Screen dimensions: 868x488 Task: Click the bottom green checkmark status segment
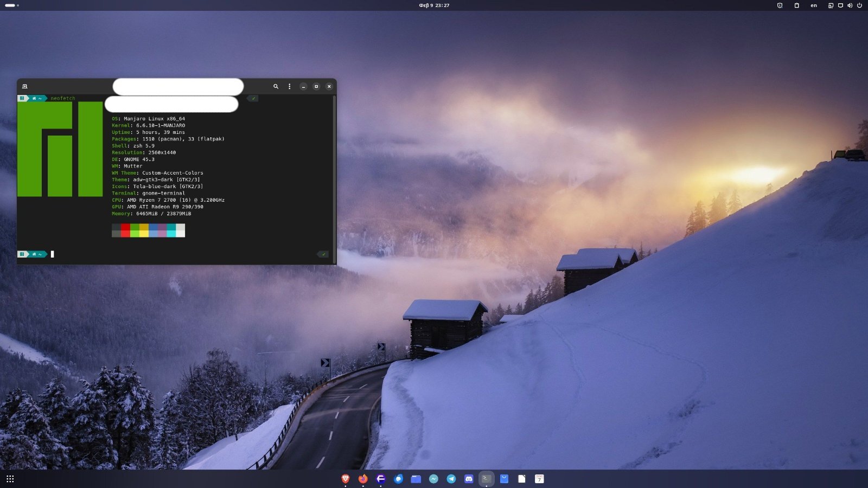323,254
